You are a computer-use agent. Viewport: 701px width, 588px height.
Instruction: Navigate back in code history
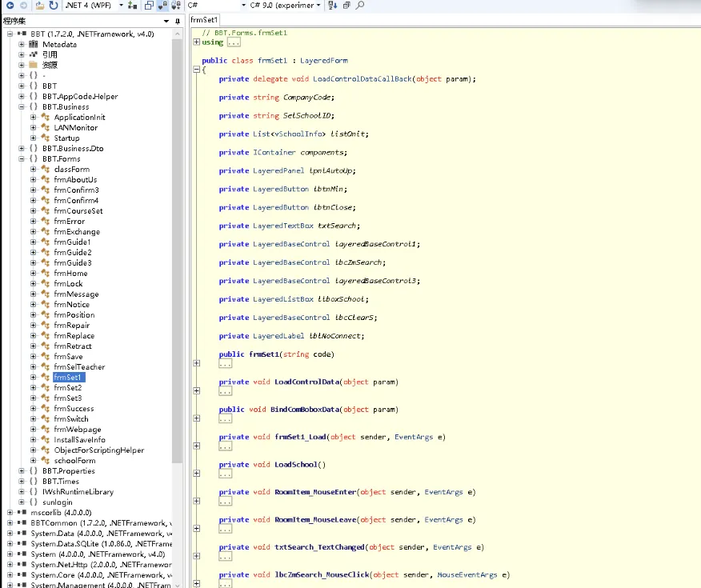click(x=10, y=6)
